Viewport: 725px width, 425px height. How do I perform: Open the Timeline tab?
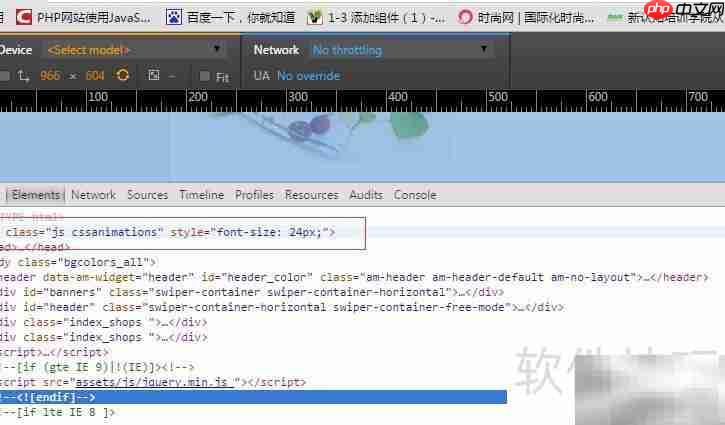click(x=202, y=195)
